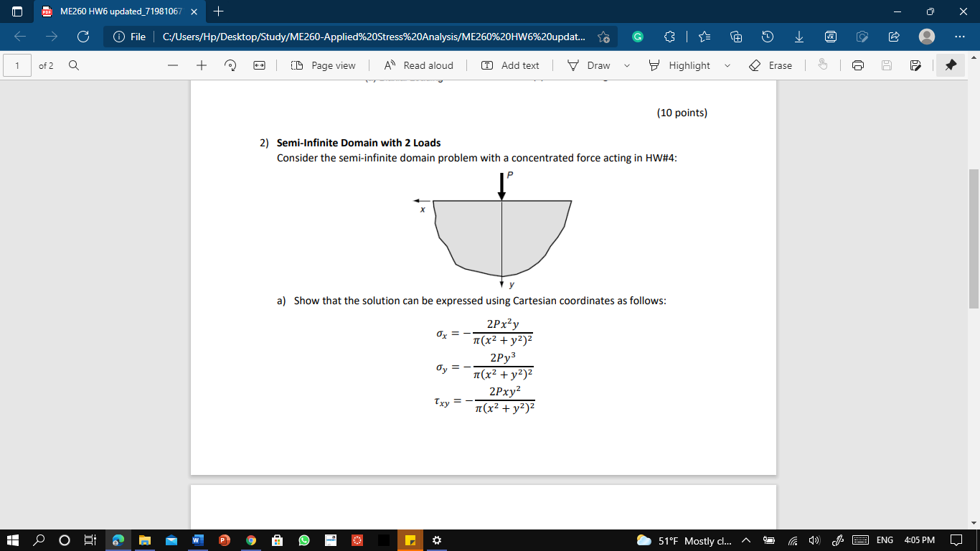980x551 pixels.
Task: Open the Highlight options chevron
Action: 727,65
